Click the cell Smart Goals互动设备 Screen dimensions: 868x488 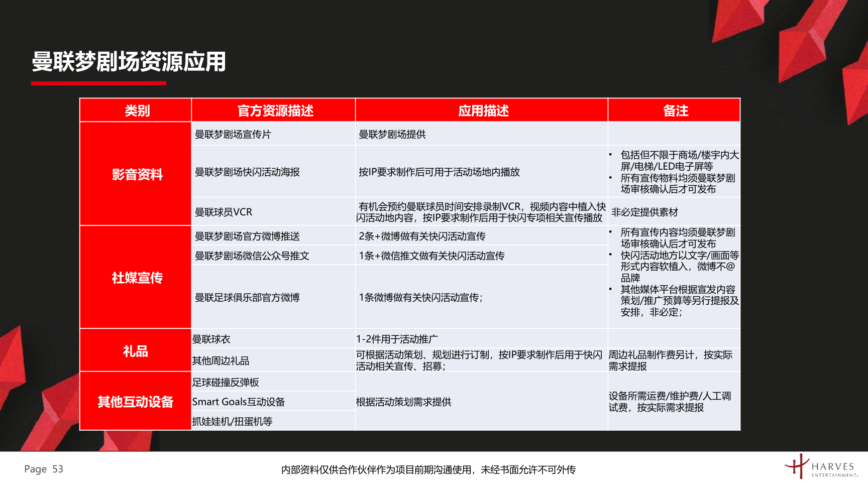274,402
